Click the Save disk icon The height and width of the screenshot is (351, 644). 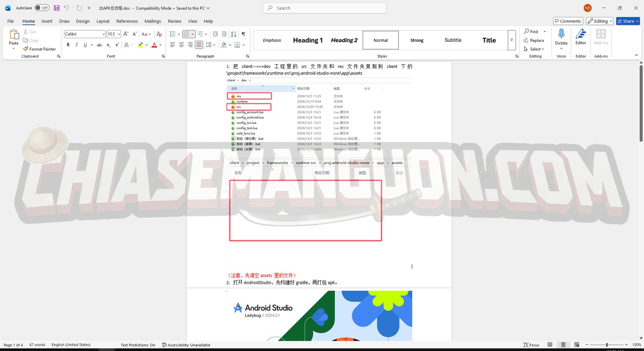pyautogui.click(x=56, y=8)
